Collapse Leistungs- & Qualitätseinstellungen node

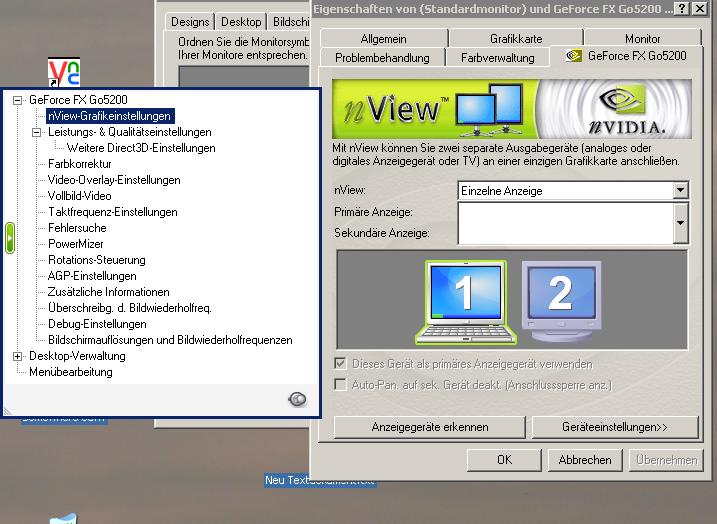pos(37,132)
